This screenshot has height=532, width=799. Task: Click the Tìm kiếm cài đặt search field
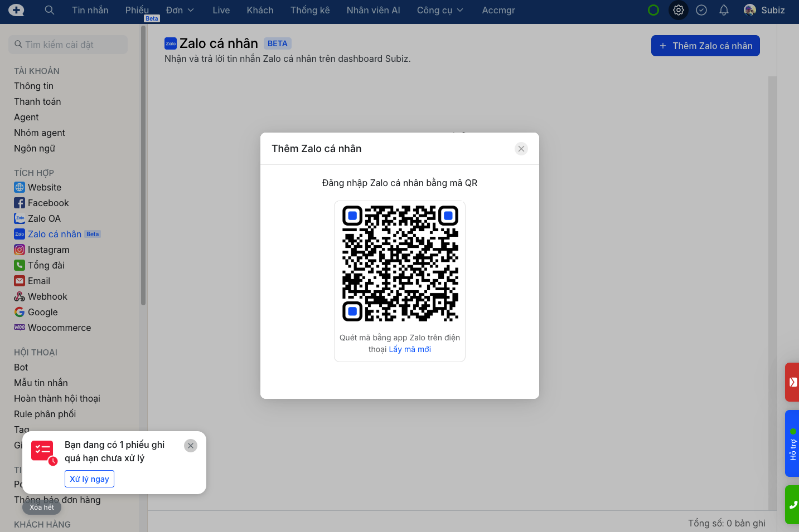tap(68, 45)
